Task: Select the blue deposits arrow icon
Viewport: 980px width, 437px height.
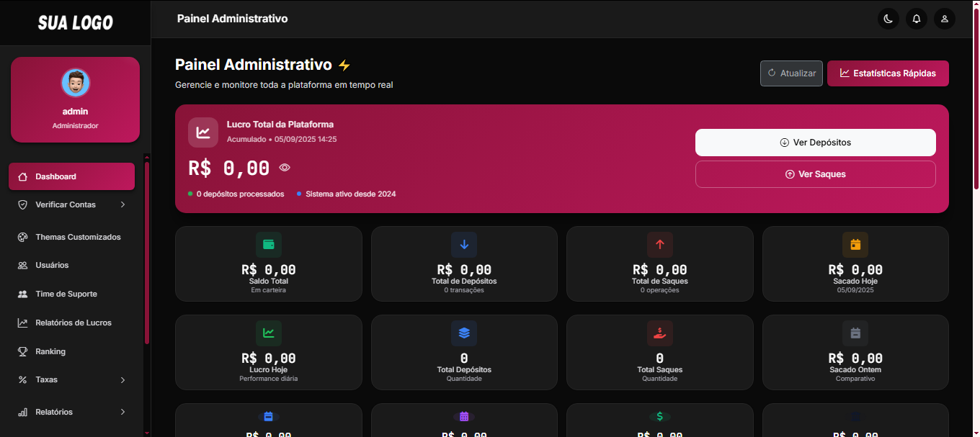Action: pos(464,245)
